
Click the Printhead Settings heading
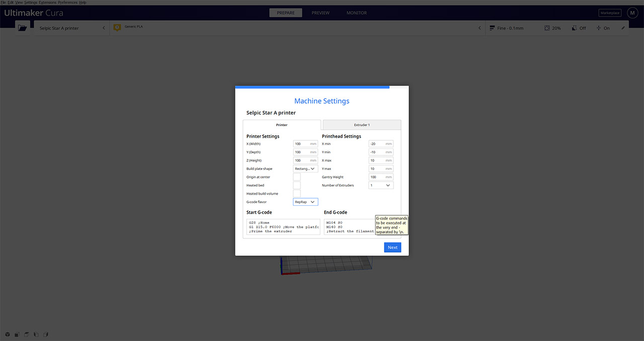click(x=342, y=136)
